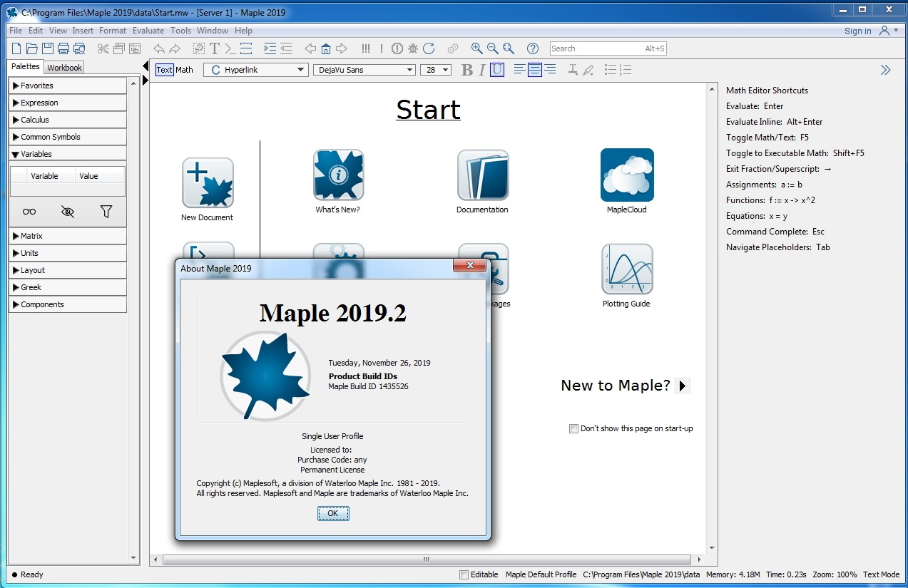Select the Palettes tab
Screen dimensions: 908x588
pos(26,66)
